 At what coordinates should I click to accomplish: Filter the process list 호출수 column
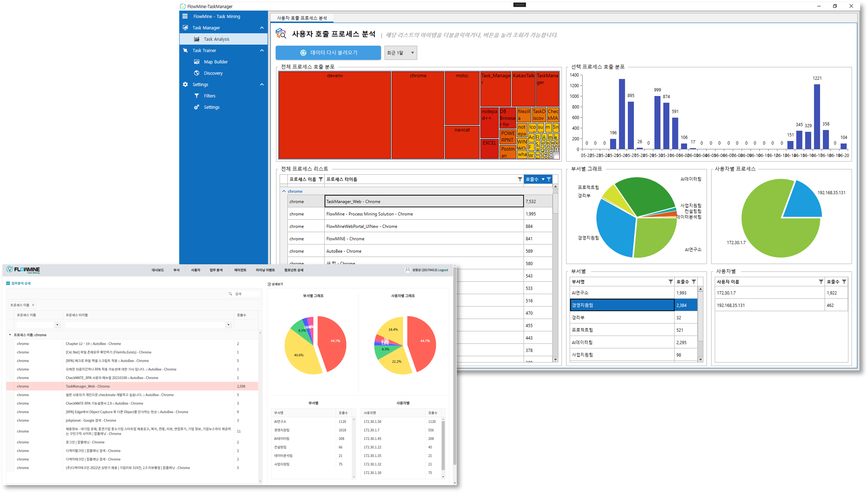(x=549, y=179)
